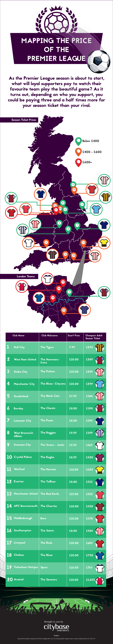
Task: Click the orange £400 - £600 legend pin
Action: pos(79,152)
